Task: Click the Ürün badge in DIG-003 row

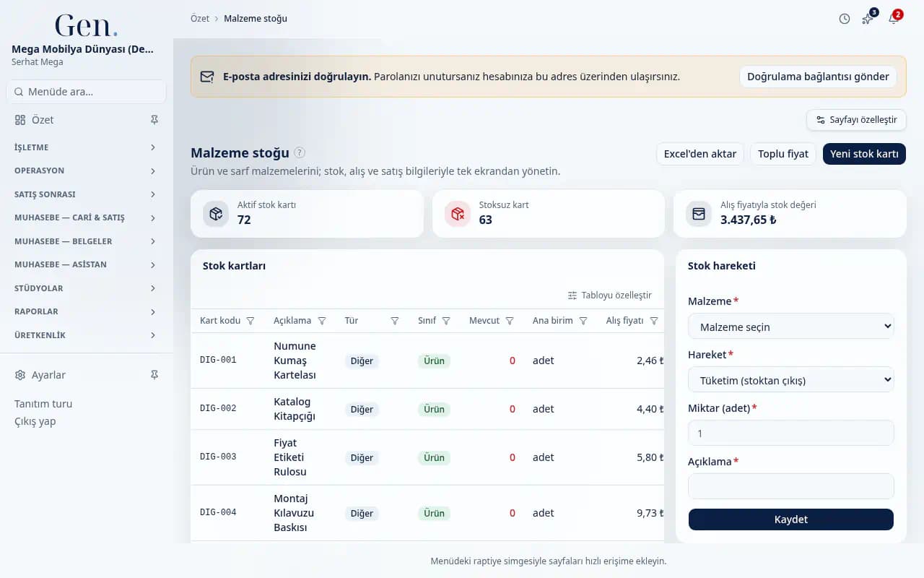Action: coord(434,457)
